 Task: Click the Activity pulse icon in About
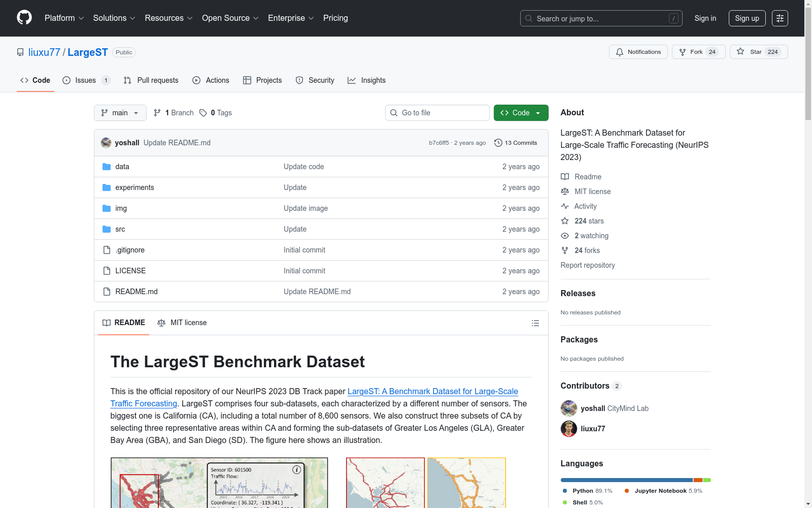(x=565, y=206)
